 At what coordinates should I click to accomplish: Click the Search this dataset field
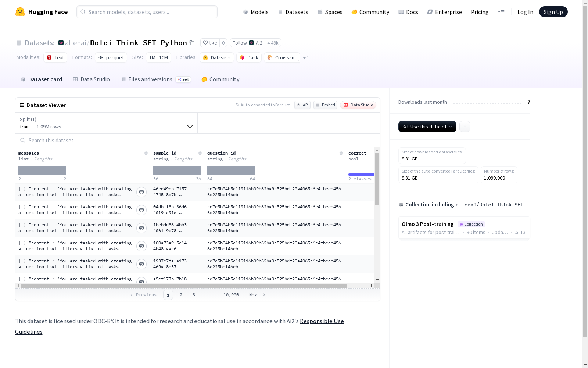[198, 140]
